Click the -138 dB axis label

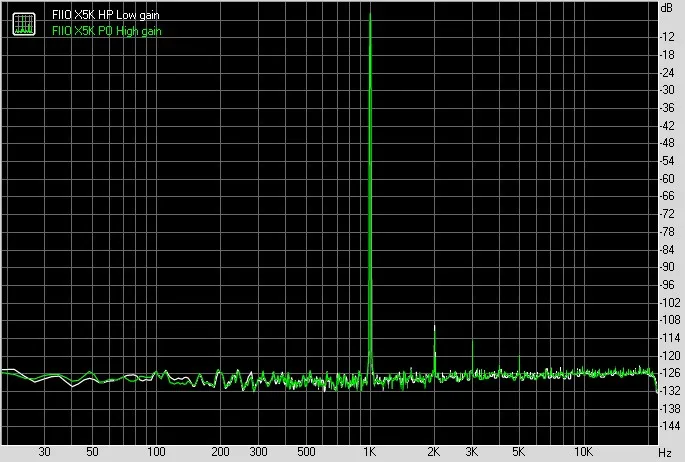coord(669,409)
